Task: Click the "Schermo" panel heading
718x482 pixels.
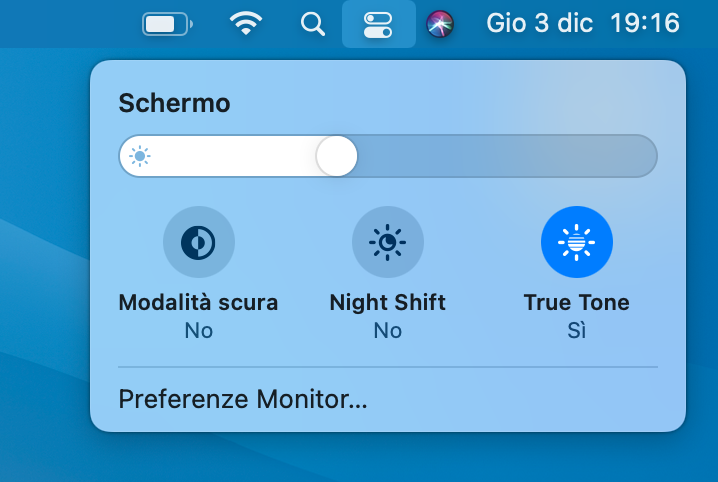Action: [174, 102]
